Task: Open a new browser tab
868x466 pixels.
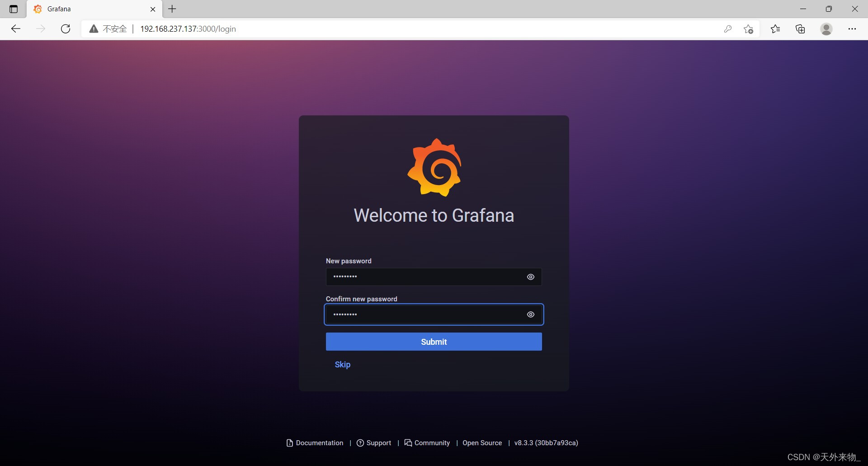Action: [x=172, y=9]
